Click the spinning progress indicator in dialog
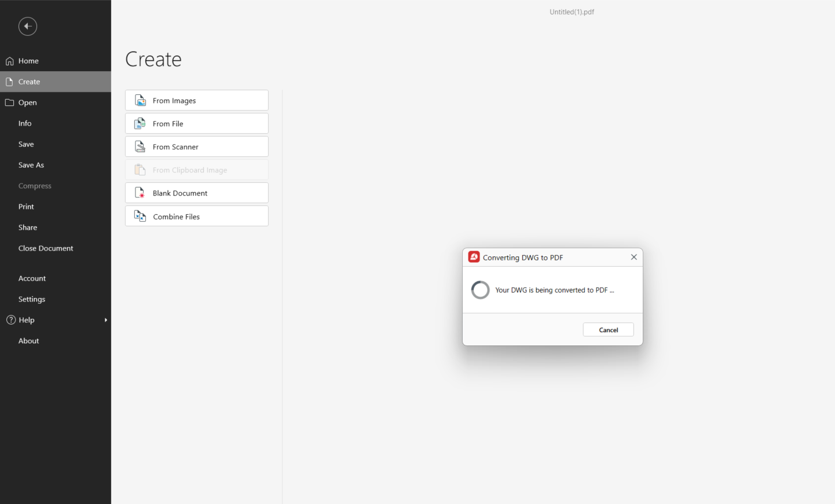 click(481, 290)
